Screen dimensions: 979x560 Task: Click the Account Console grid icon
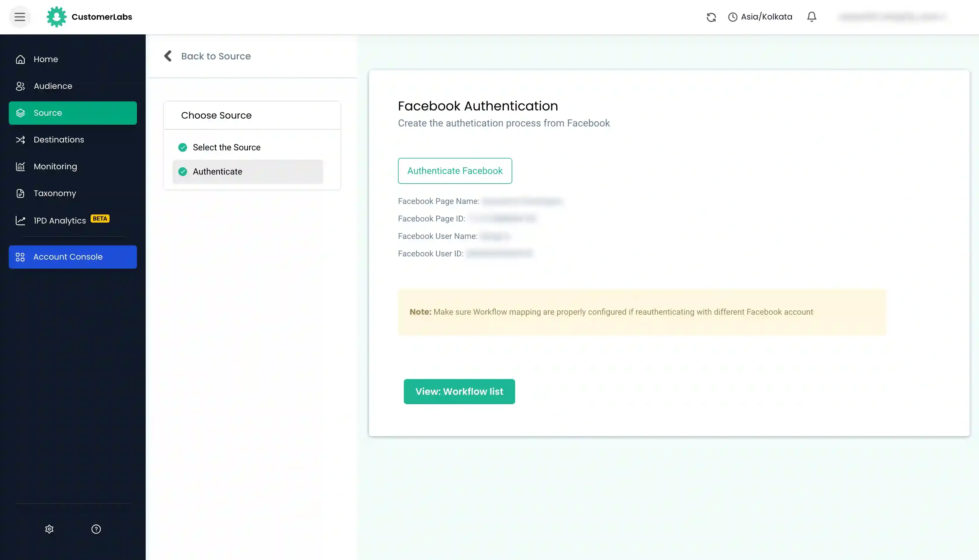[20, 257]
